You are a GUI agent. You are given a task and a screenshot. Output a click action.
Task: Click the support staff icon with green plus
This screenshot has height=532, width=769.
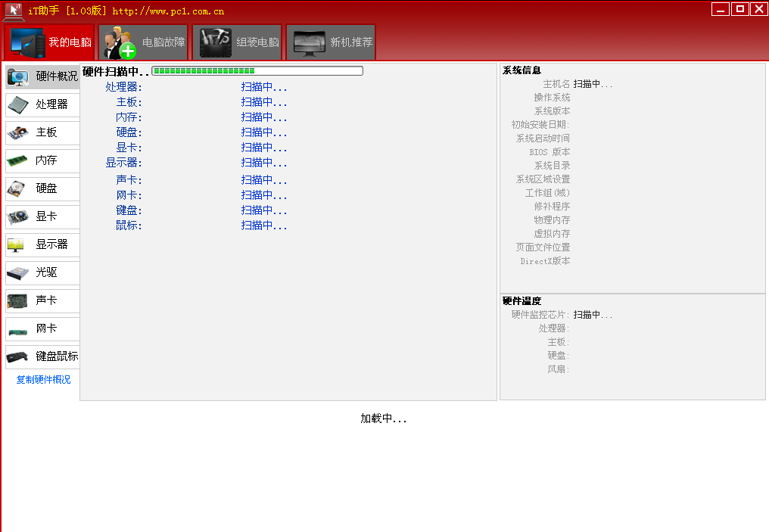(120, 43)
